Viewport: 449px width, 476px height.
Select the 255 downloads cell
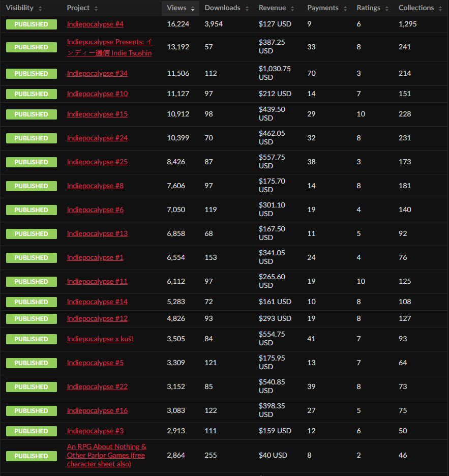211,455
